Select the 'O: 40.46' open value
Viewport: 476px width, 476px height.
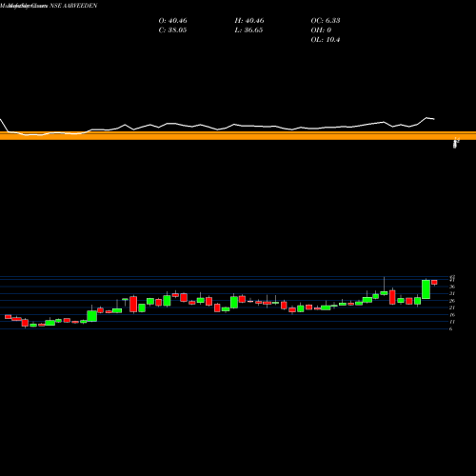tap(172, 21)
